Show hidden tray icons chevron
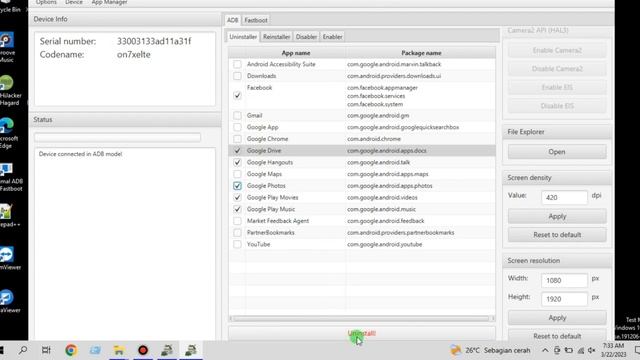The height and width of the screenshot is (360, 640). point(545,350)
